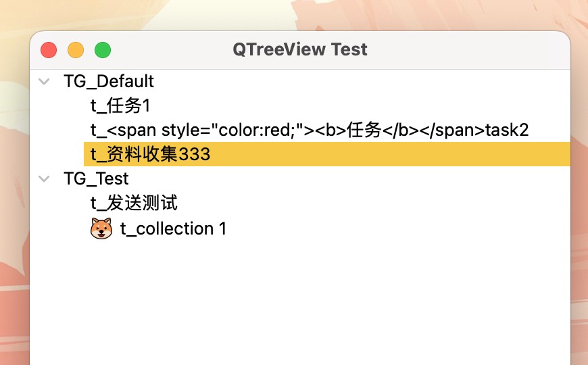Maximize window with the green button
Image resolution: width=588 pixels, height=365 pixels.
103,50
